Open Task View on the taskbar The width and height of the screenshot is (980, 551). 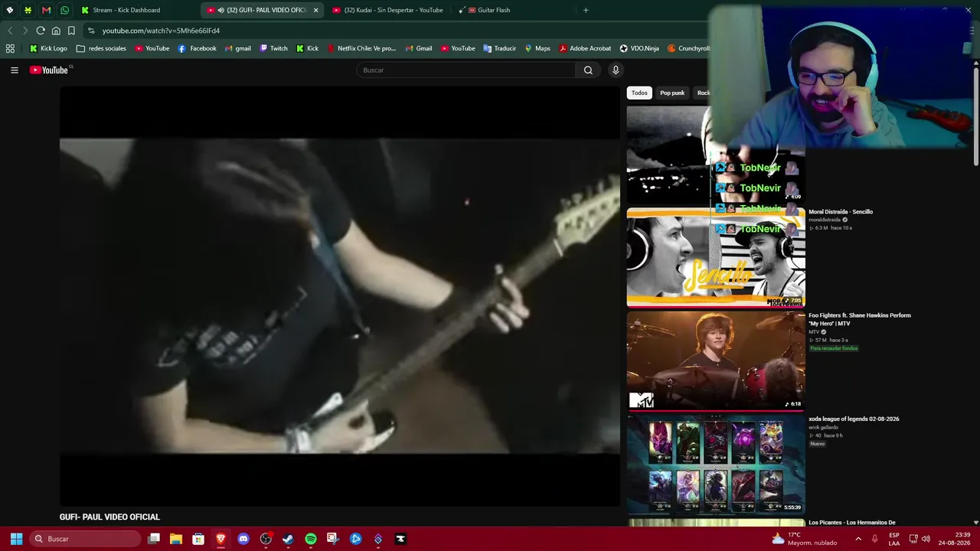(x=154, y=539)
